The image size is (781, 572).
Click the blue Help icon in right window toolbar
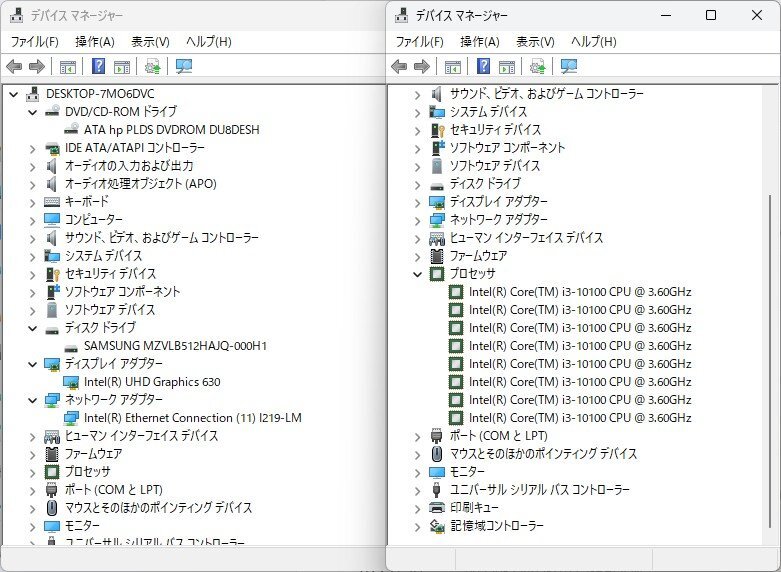click(484, 66)
